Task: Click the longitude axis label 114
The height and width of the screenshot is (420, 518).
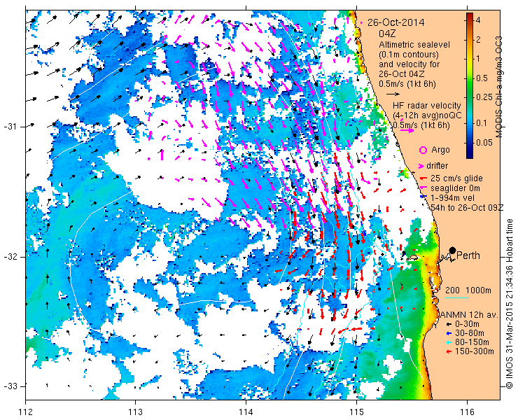Action: [x=246, y=412]
